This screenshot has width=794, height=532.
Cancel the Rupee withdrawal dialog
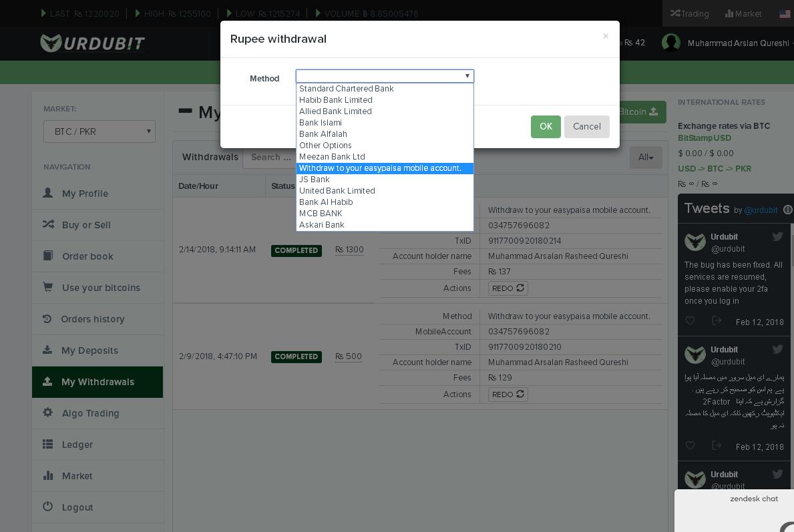tap(587, 127)
